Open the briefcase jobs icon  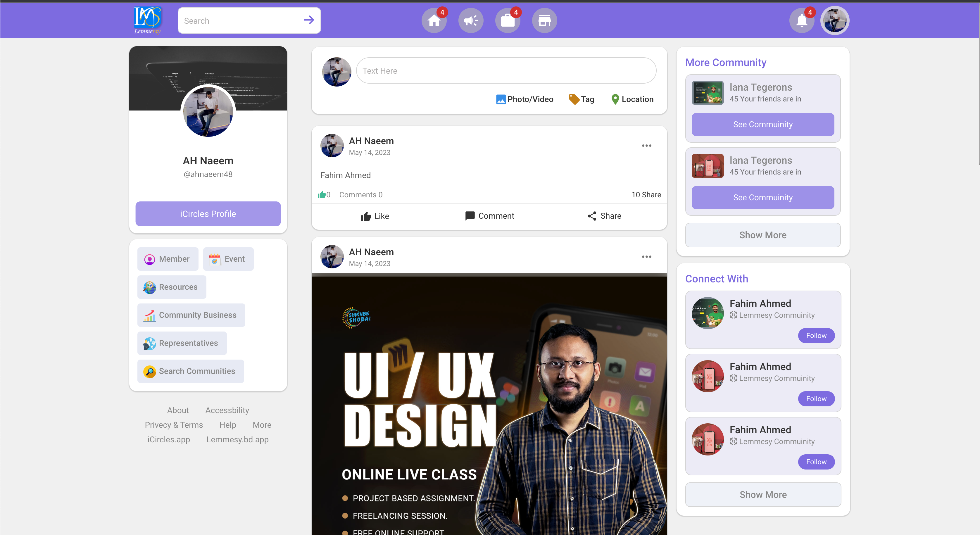(x=508, y=20)
